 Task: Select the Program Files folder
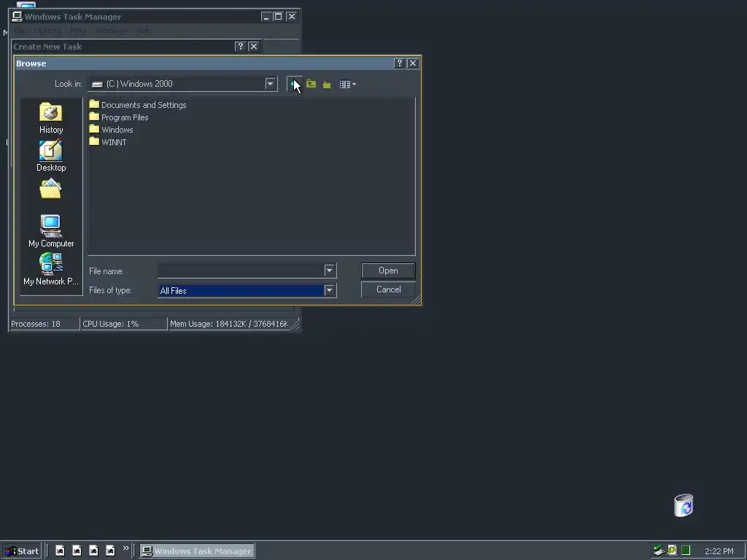coord(119,117)
